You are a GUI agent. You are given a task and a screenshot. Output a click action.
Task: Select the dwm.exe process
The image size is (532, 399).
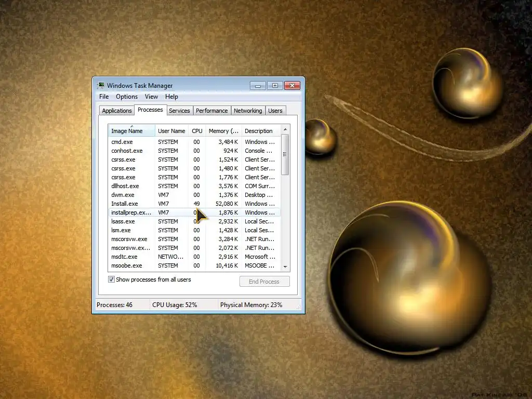(194, 195)
